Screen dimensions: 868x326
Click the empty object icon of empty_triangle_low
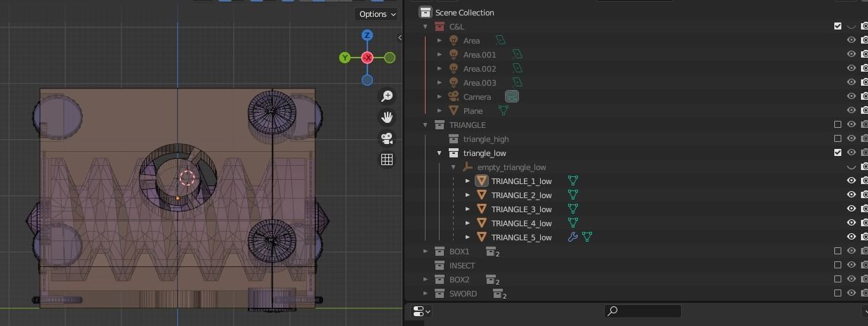pyautogui.click(x=468, y=167)
